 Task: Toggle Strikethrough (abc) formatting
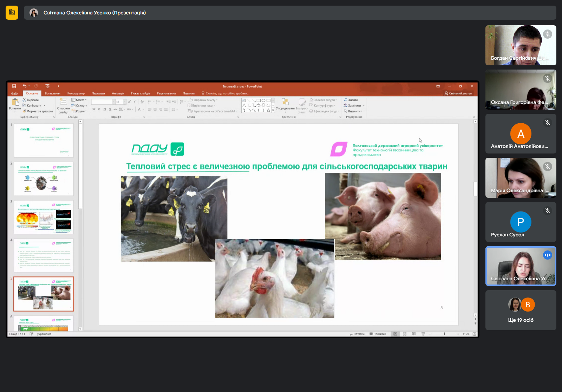click(115, 109)
